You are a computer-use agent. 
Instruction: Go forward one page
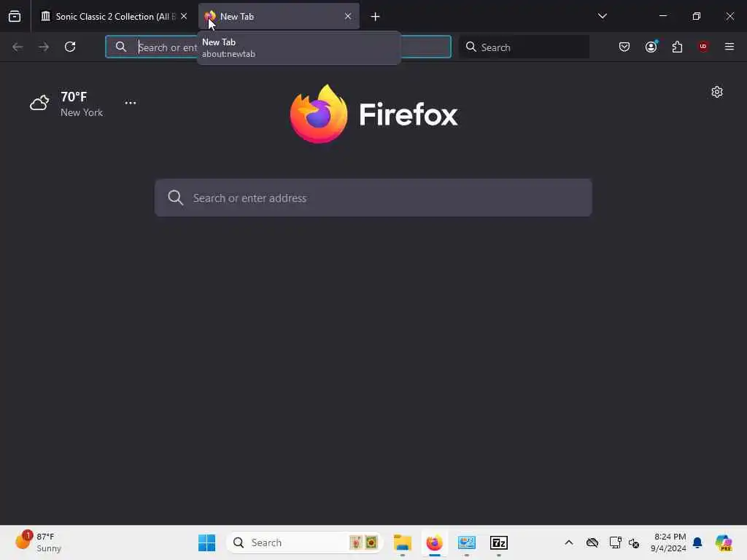coord(44,47)
